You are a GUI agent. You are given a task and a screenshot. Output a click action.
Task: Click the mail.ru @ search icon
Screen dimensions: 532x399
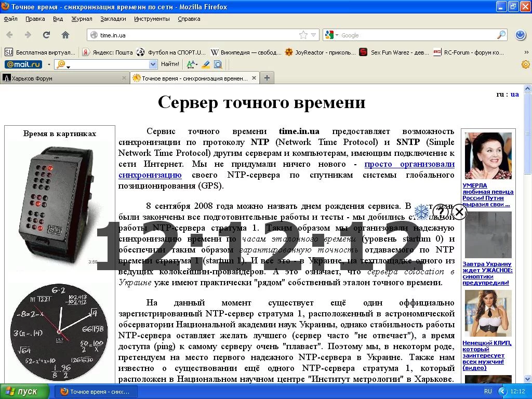pos(61,64)
